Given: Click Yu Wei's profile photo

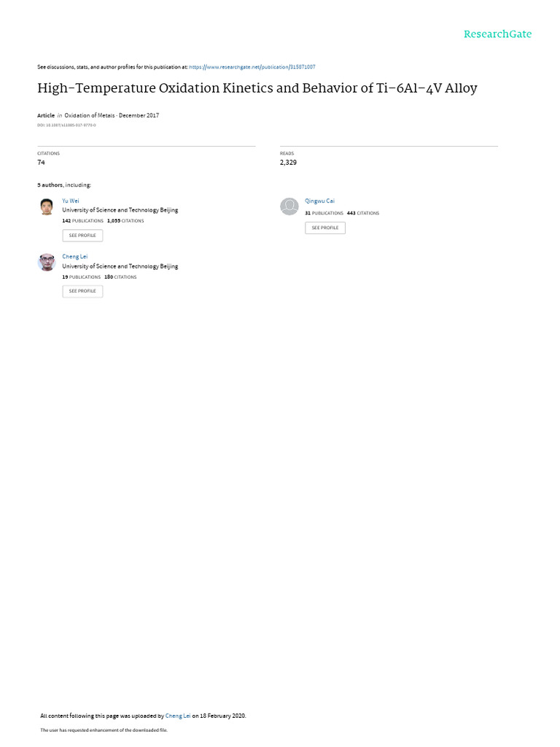Looking at the screenshot, I should (x=47, y=206).
